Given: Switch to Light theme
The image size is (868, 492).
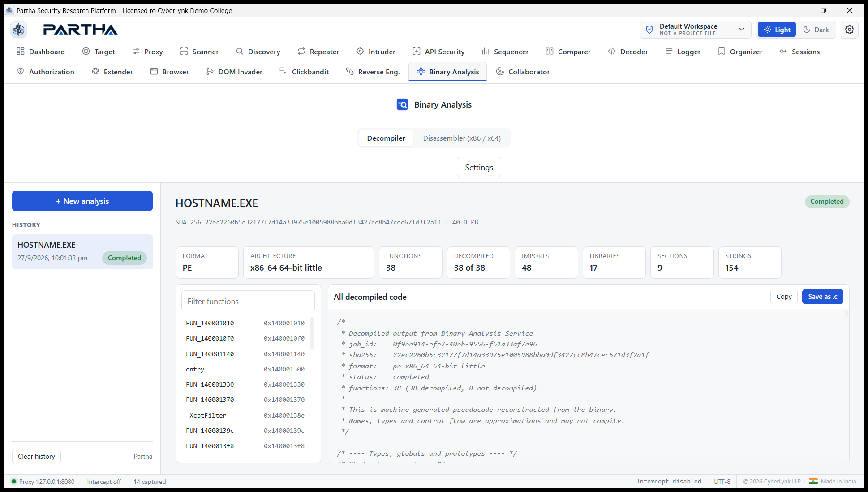Looking at the screenshot, I should 777,30.
